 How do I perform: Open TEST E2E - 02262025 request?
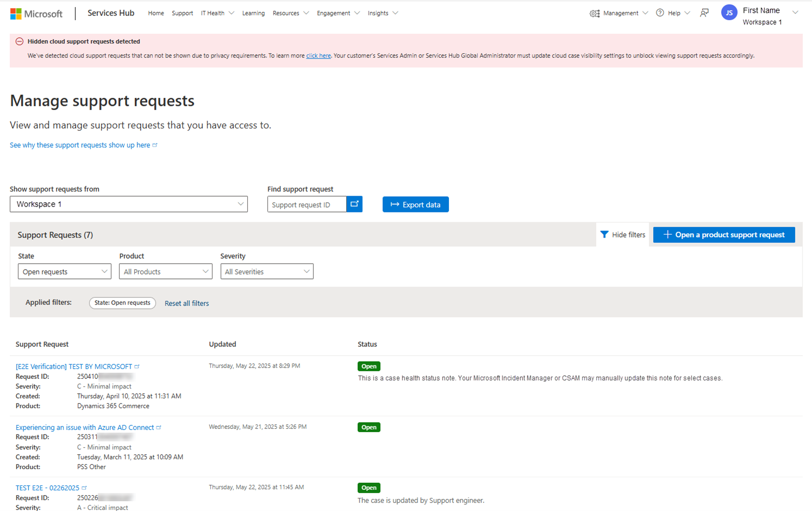(47, 488)
